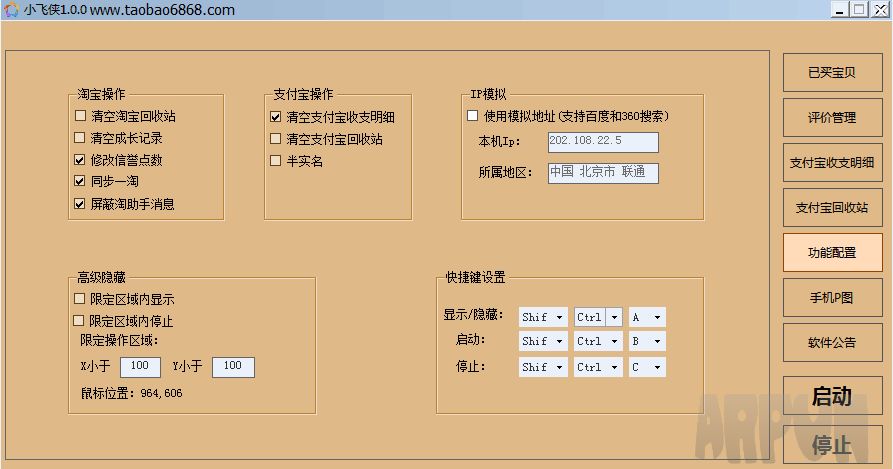Open 停止 letter key dropdown C

(647, 367)
